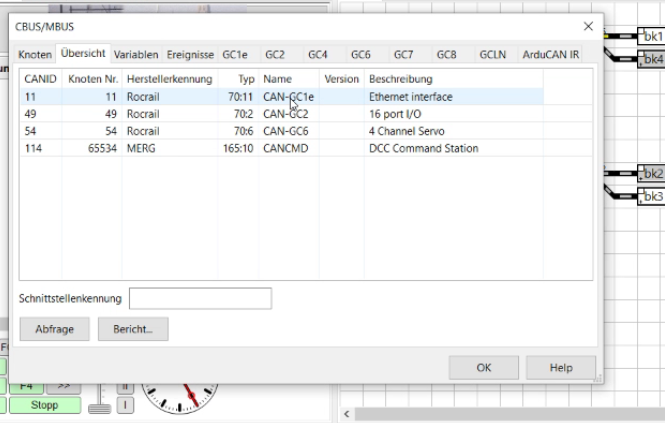Switch to the GC1e tab
This screenshot has height=423, width=665.
click(x=238, y=54)
